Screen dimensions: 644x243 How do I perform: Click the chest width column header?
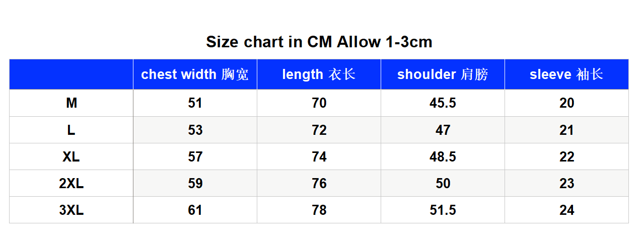(195, 74)
